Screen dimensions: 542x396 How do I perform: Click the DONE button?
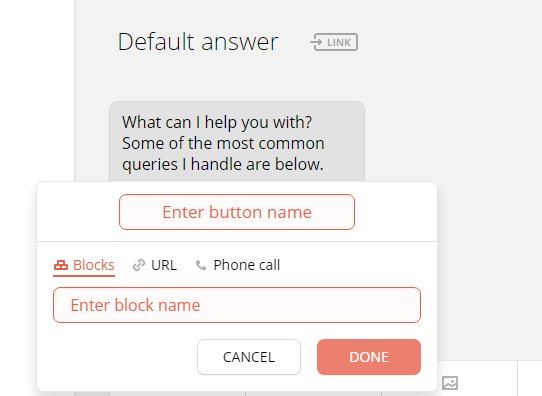click(x=369, y=357)
